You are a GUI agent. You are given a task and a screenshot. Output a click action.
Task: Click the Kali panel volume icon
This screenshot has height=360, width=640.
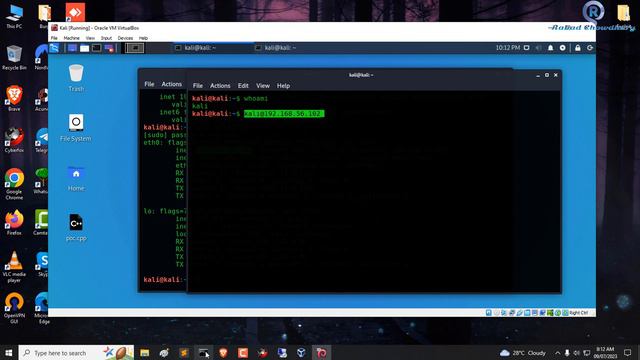pyautogui.click(x=538, y=48)
